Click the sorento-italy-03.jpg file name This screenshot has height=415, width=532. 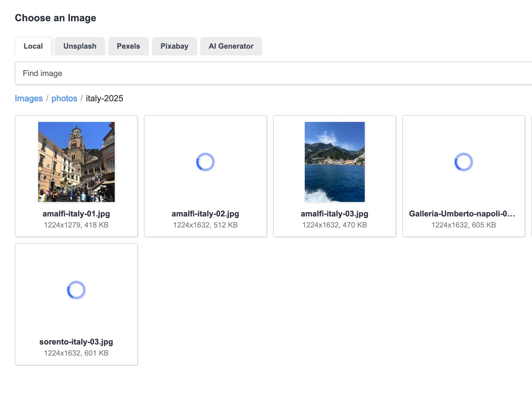[x=76, y=342]
